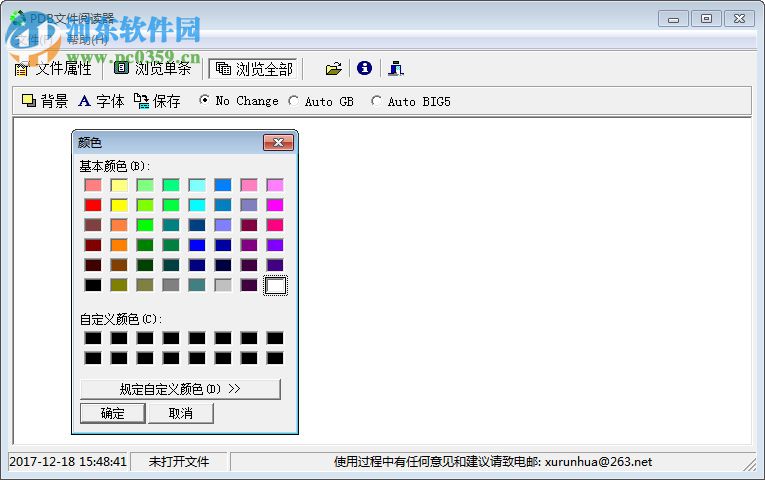Pick the medium gray basic color swatch

coord(171,285)
